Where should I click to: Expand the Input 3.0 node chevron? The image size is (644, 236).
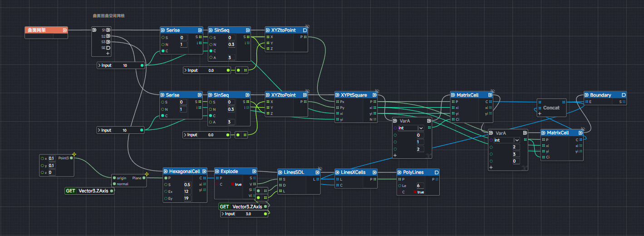(223, 214)
